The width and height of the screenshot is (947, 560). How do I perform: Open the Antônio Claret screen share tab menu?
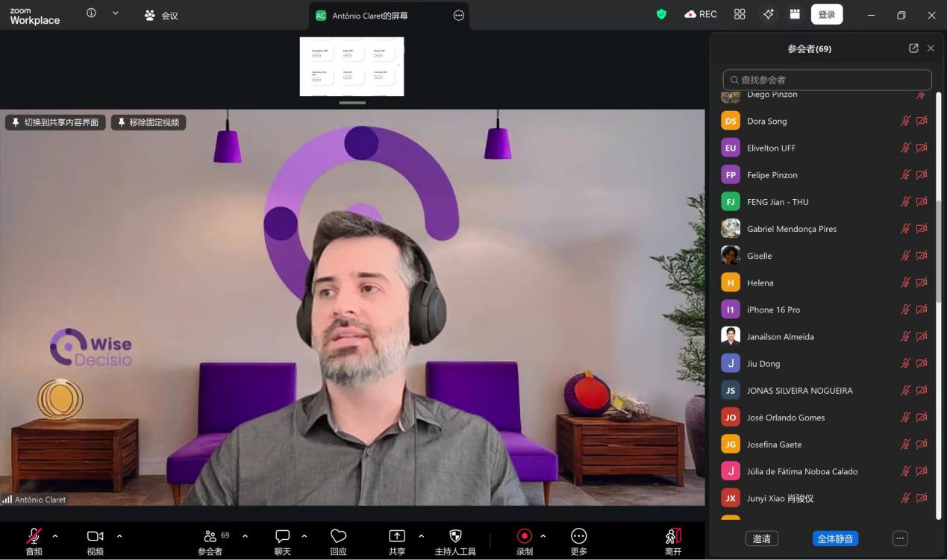tap(458, 15)
